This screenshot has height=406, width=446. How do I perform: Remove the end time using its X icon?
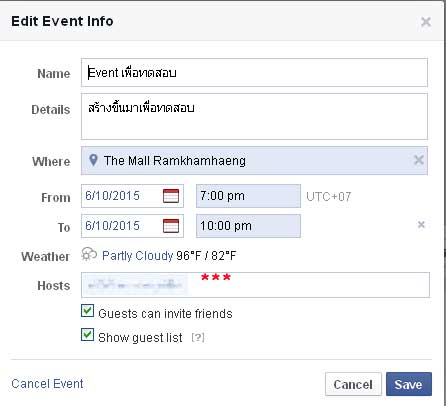421,225
